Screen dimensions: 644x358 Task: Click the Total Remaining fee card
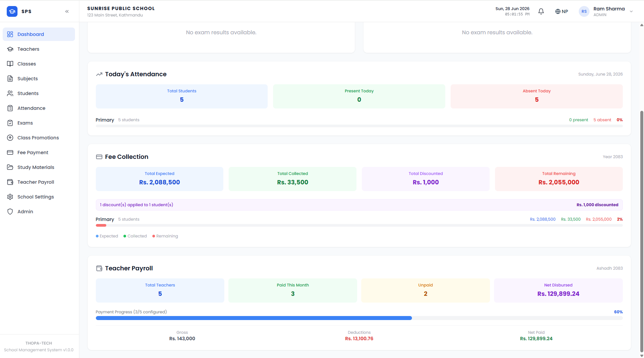559,179
